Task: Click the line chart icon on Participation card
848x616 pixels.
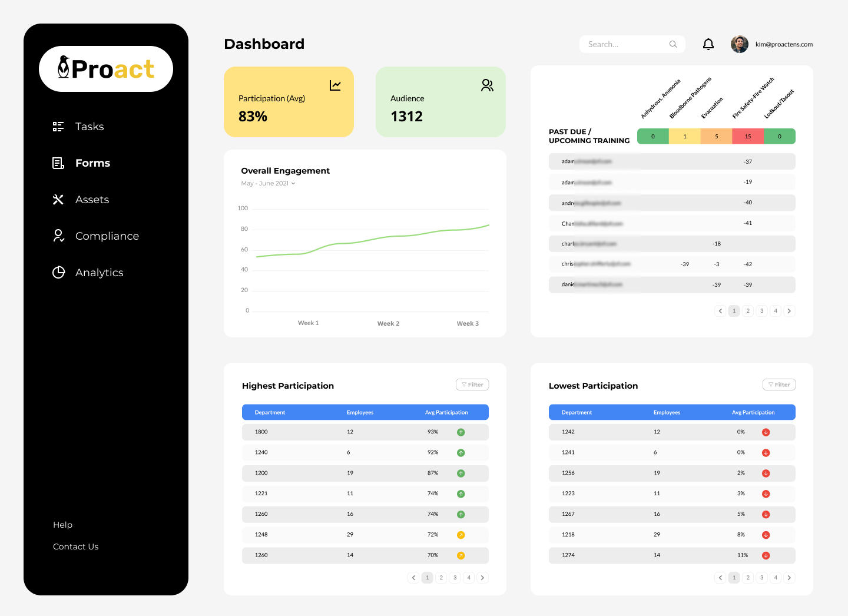Action: 335,85
